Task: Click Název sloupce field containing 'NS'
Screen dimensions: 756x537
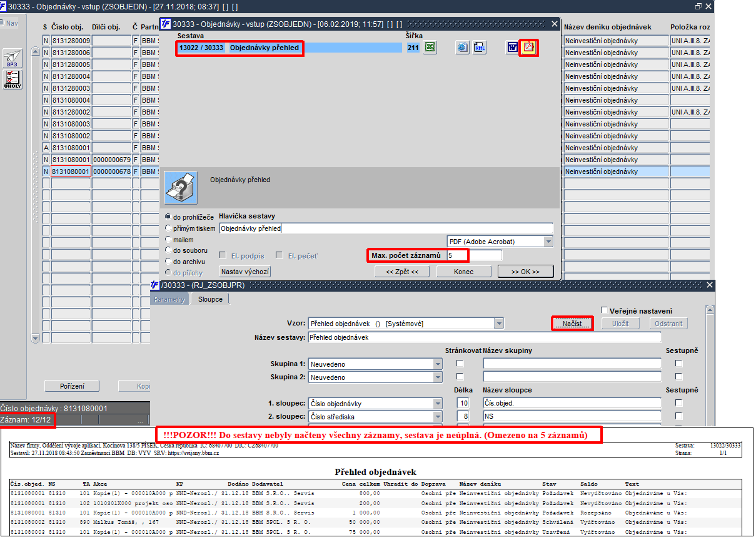Action: pyautogui.click(x=572, y=416)
